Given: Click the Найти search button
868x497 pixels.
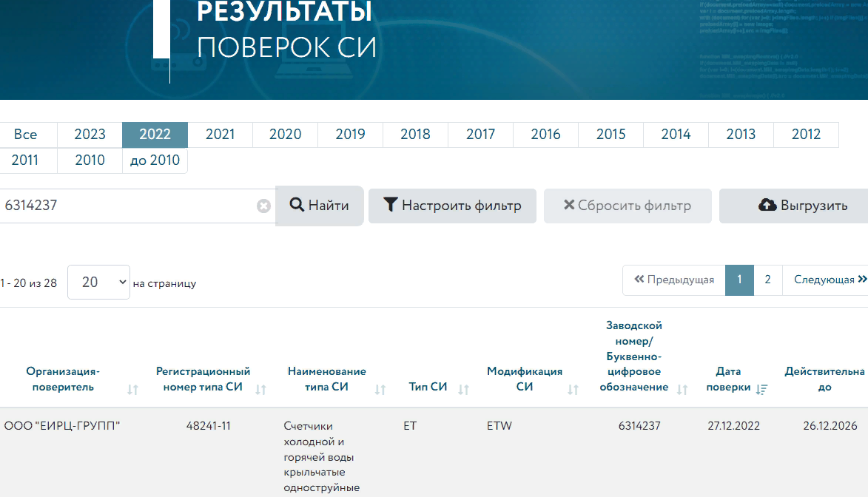Looking at the screenshot, I should tap(320, 206).
